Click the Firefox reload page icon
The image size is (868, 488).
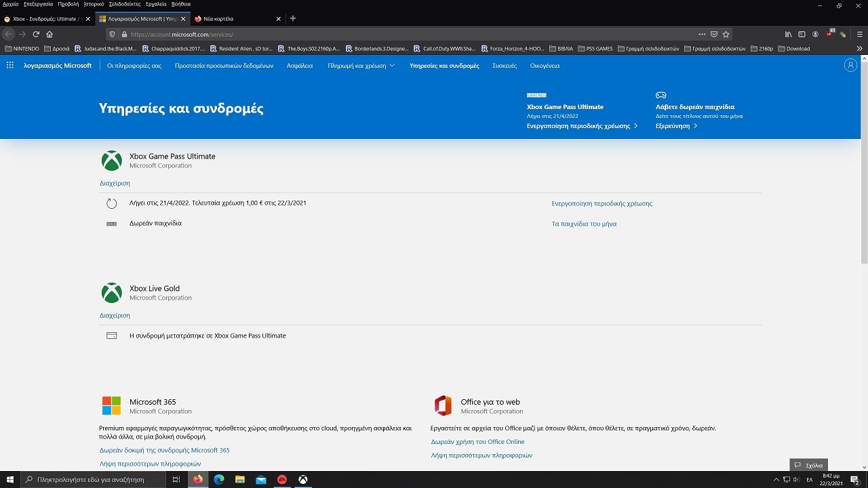(x=36, y=34)
